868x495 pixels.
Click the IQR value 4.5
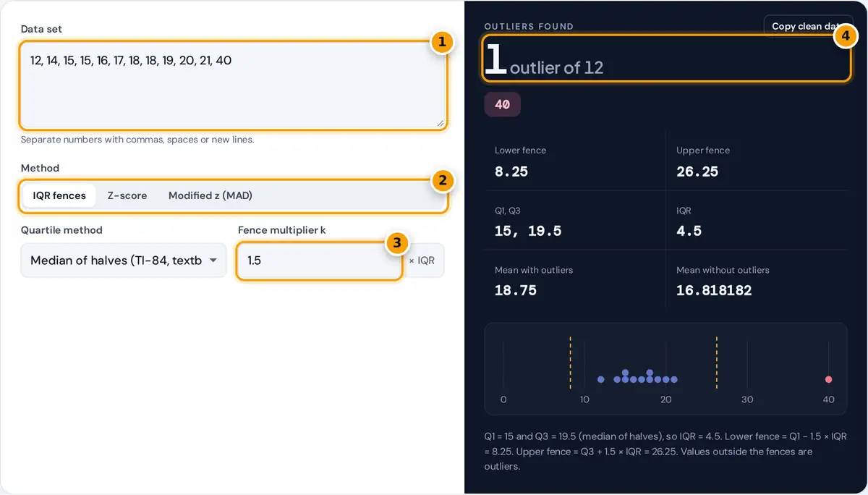(x=689, y=231)
